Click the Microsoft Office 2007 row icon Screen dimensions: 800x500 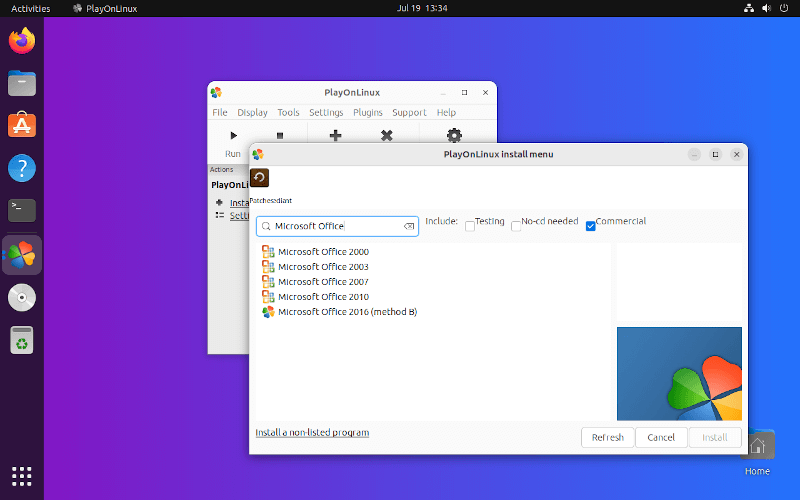coord(268,281)
